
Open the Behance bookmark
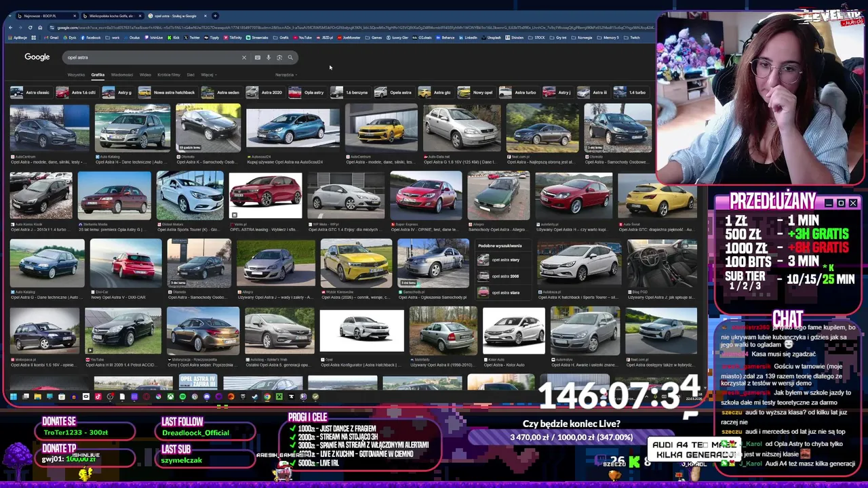coord(445,38)
